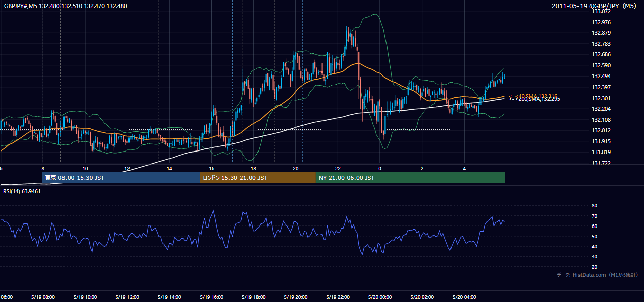Click price axis value 131.819
Image resolution: width=644 pixels, height=302 pixels.
point(601,153)
